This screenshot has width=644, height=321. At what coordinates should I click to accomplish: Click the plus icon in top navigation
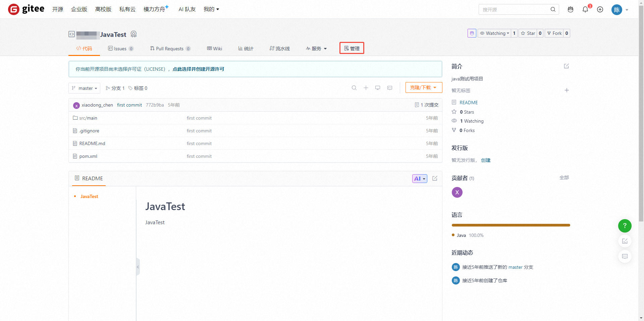[600, 9]
